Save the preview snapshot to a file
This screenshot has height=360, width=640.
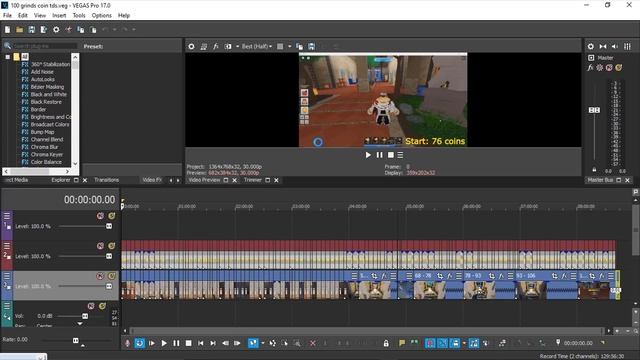[x=311, y=47]
